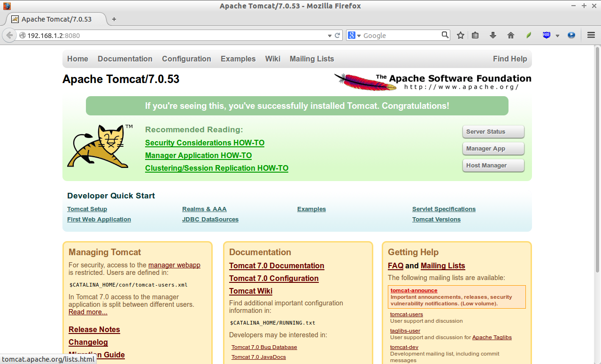Open Examples in Tomcat navigation bar
Viewport: 601px width, 364px height.
tap(238, 59)
